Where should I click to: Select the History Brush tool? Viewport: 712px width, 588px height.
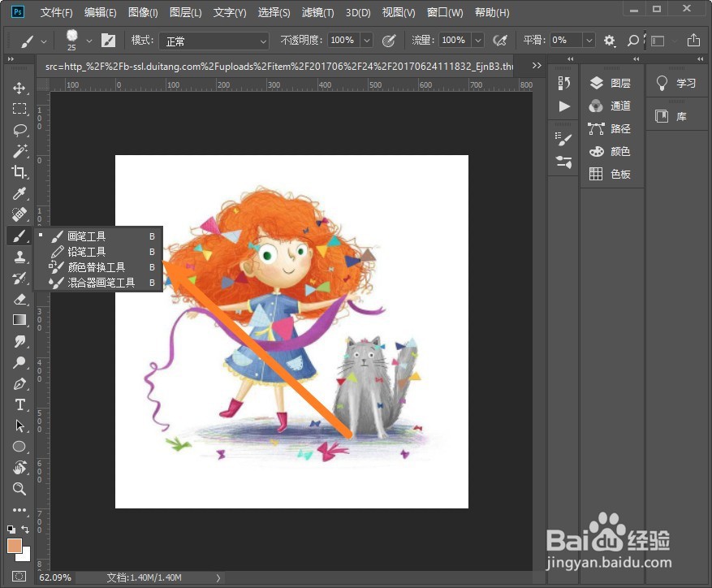point(19,278)
